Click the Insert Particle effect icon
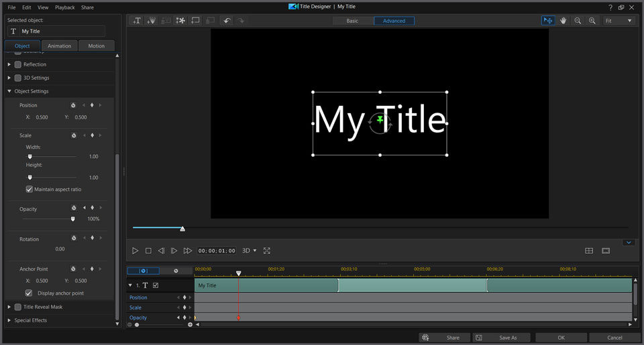644x345 pixels. (x=180, y=21)
